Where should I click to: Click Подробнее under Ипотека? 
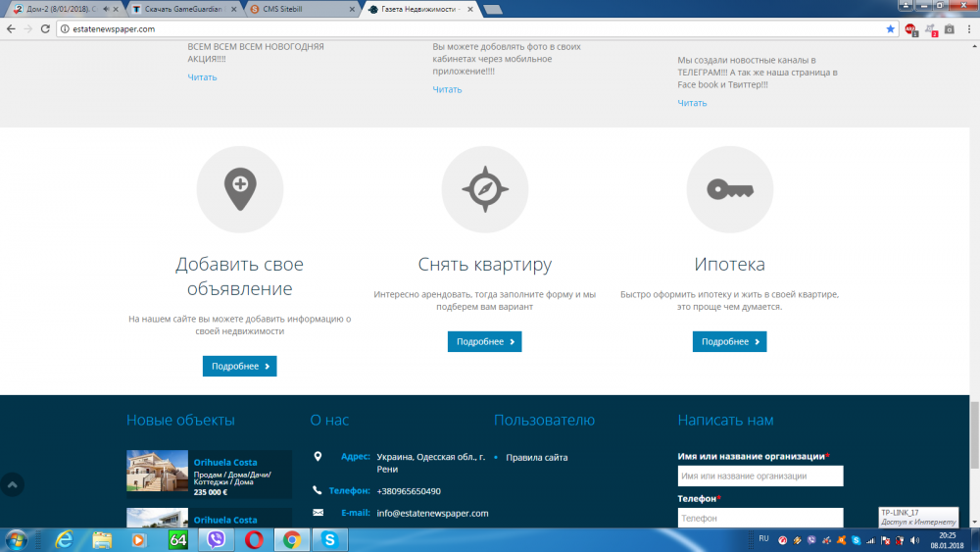point(729,341)
